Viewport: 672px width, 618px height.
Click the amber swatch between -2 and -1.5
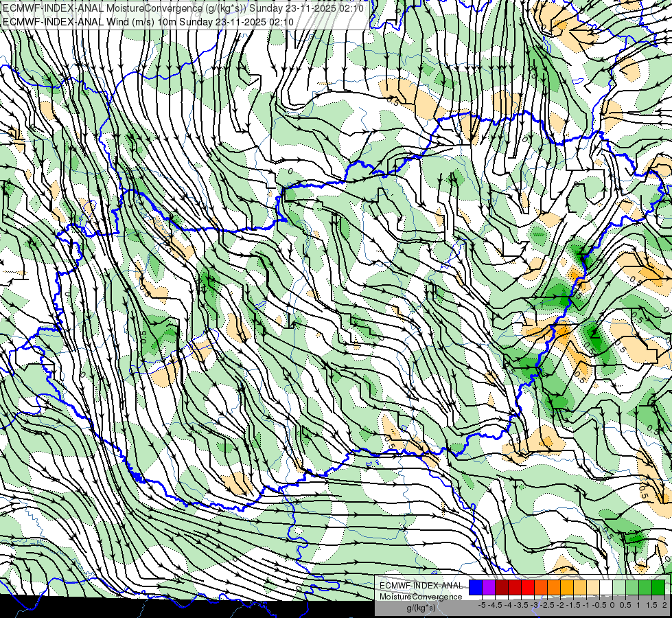pos(567,588)
